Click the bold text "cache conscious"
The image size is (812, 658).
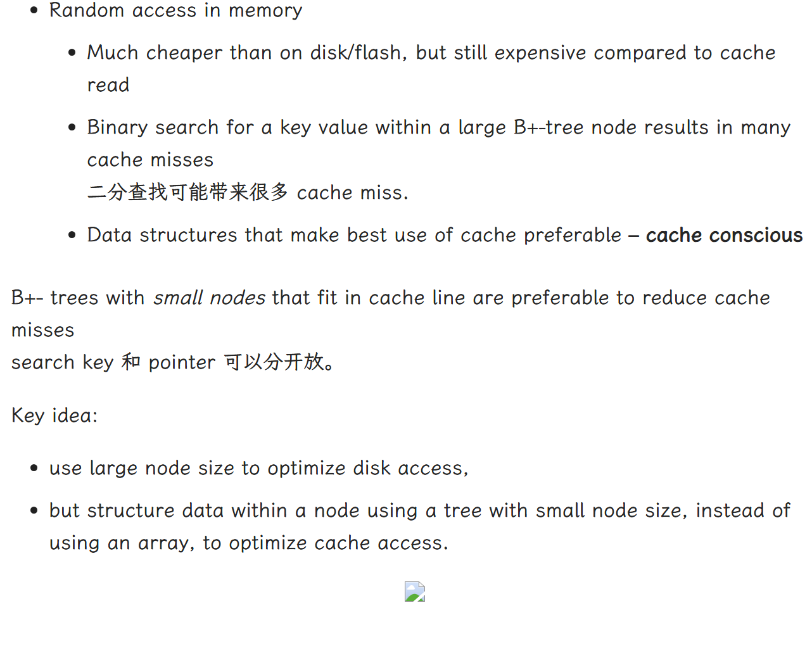click(724, 235)
